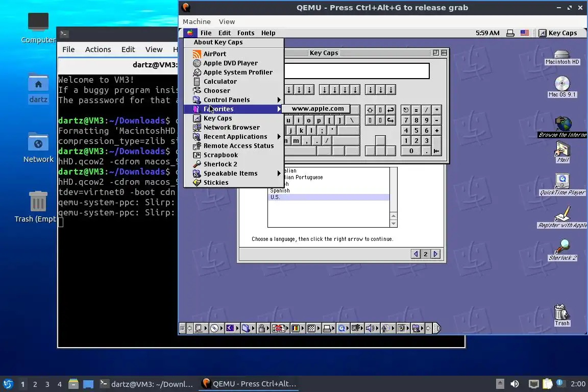
Task: Expand the Favorites submenu arrow
Action: [x=279, y=109]
